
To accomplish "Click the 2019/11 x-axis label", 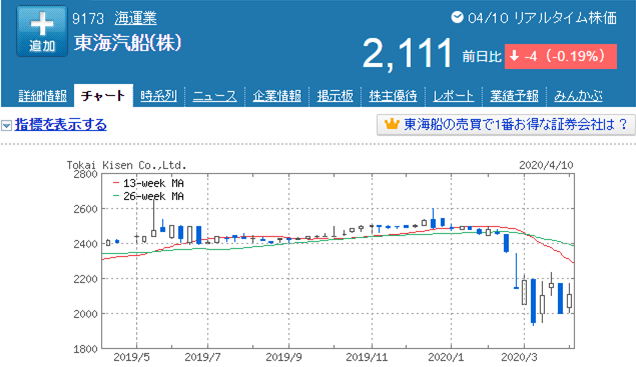I will point(367,357).
